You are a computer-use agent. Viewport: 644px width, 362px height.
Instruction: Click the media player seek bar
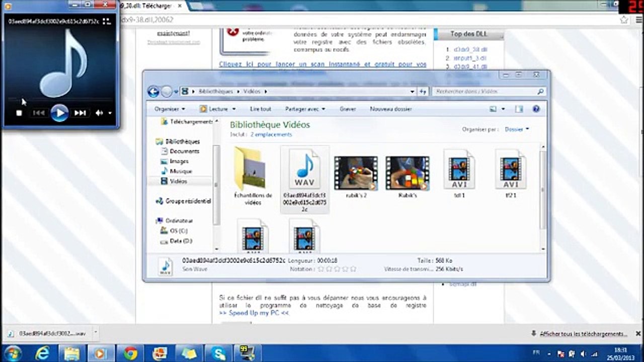[x=60, y=99]
